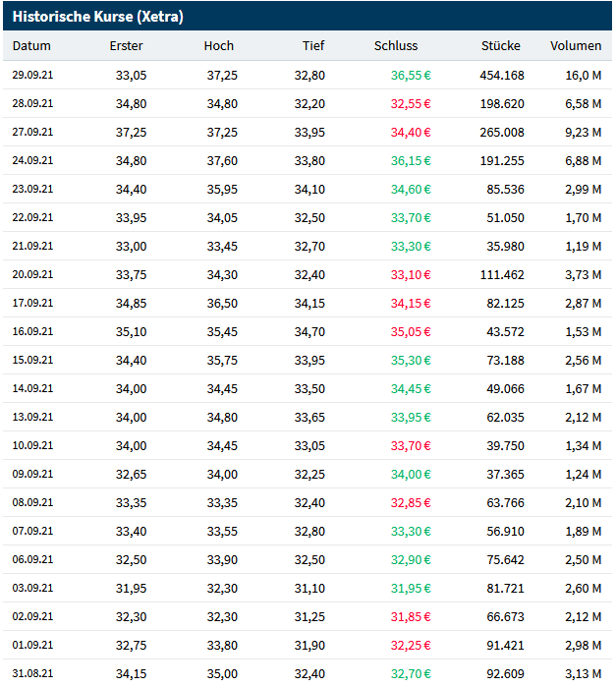Click the Stücke column header
This screenshot has height=687, width=616.
tap(501, 46)
